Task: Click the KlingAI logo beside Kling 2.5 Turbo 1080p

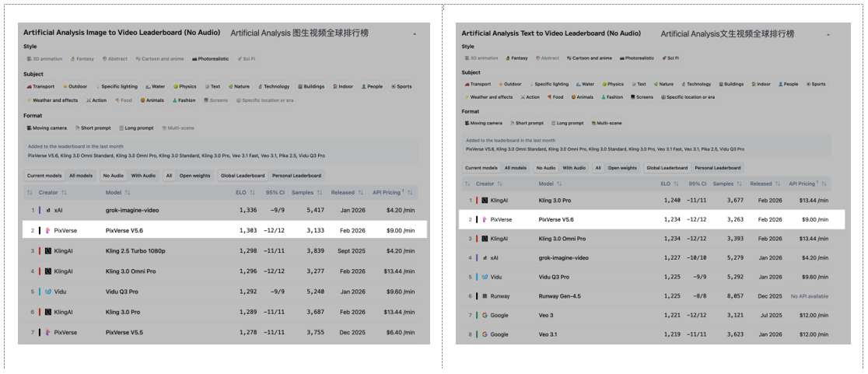Action: pyautogui.click(x=48, y=251)
